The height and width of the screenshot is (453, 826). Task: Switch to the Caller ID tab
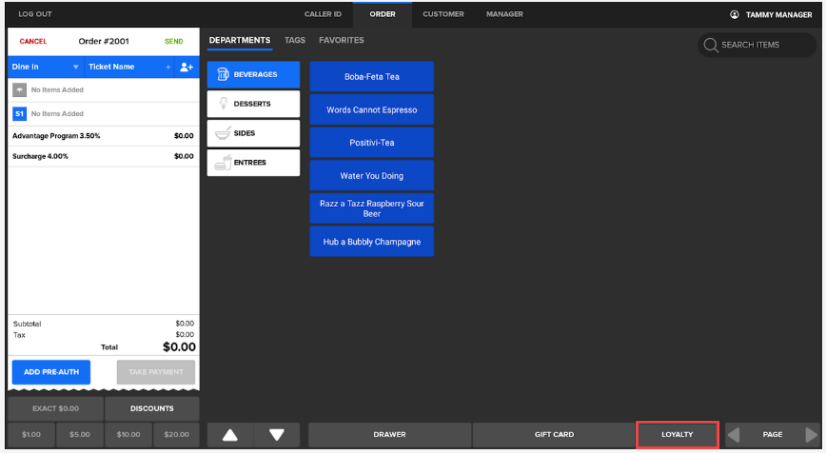(x=323, y=14)
